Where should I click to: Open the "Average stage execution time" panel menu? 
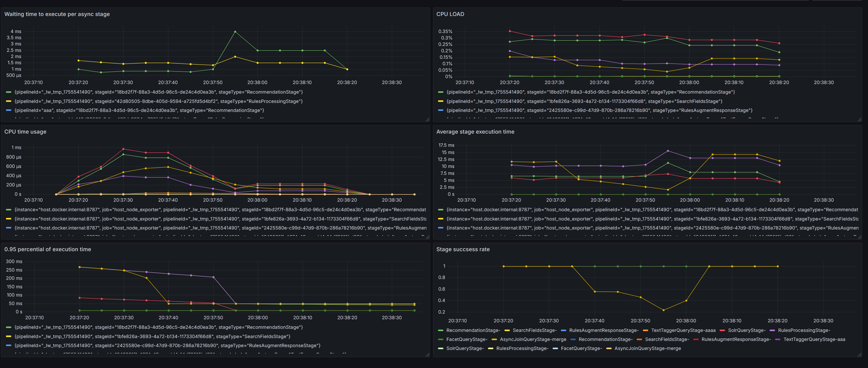[475, 132]
